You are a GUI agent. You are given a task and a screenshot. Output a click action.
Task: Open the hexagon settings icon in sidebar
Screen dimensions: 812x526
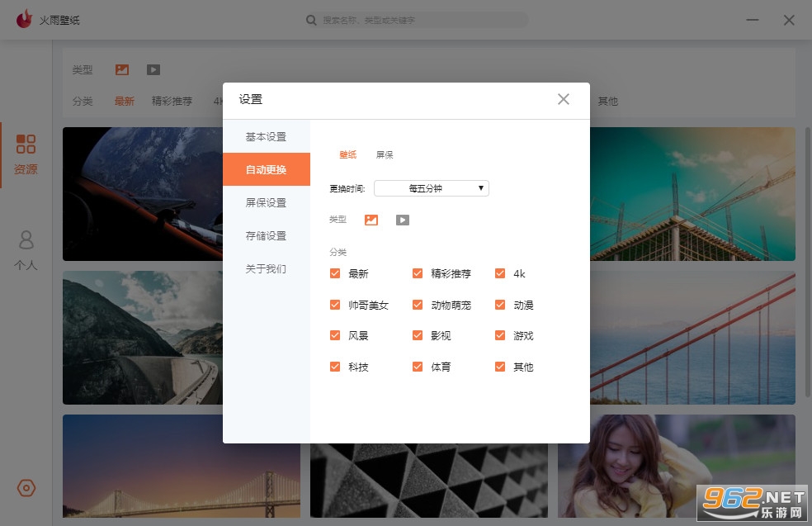click(26, 488)
